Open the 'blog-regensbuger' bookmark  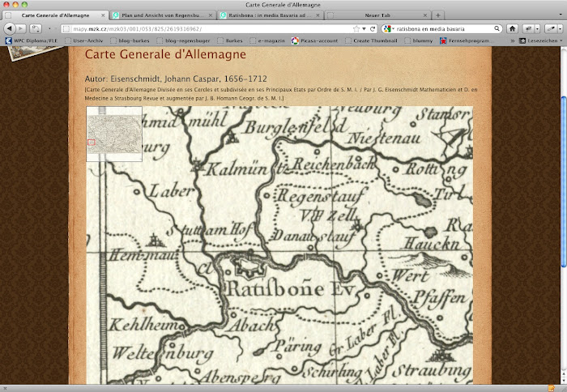click(184, 40)
